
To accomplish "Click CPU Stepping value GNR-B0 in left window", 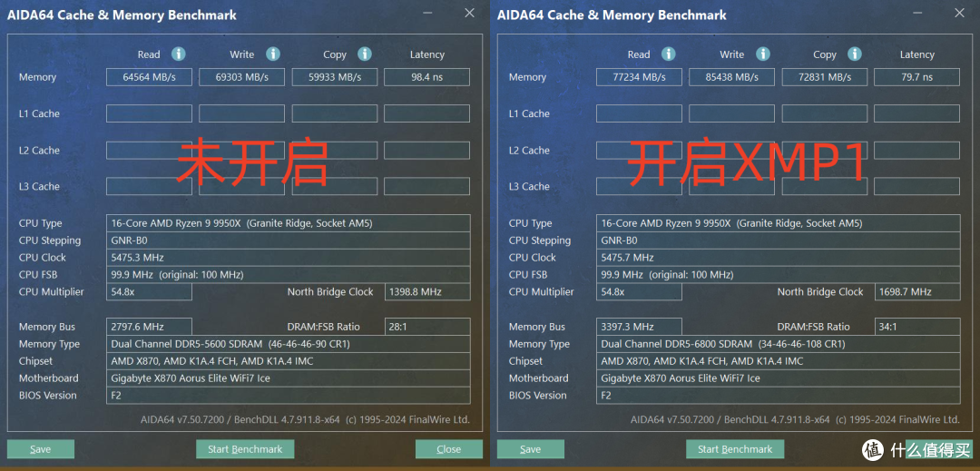I will click(289, 240).
